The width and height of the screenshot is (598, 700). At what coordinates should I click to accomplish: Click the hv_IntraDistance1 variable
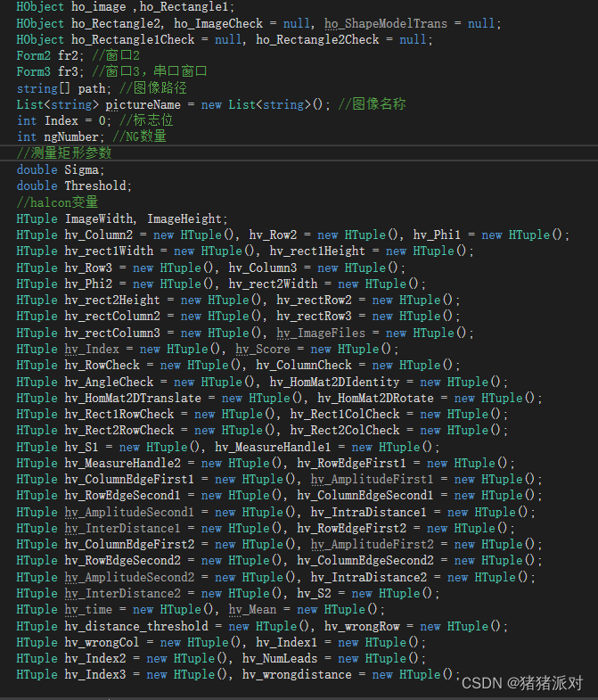point(369,513)
